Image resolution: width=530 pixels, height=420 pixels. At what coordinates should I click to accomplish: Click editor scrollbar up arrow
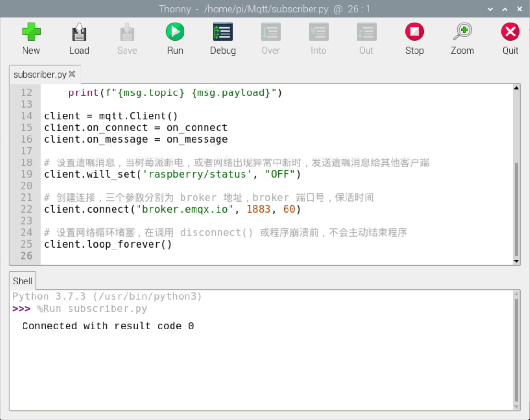tap(516, 88)
